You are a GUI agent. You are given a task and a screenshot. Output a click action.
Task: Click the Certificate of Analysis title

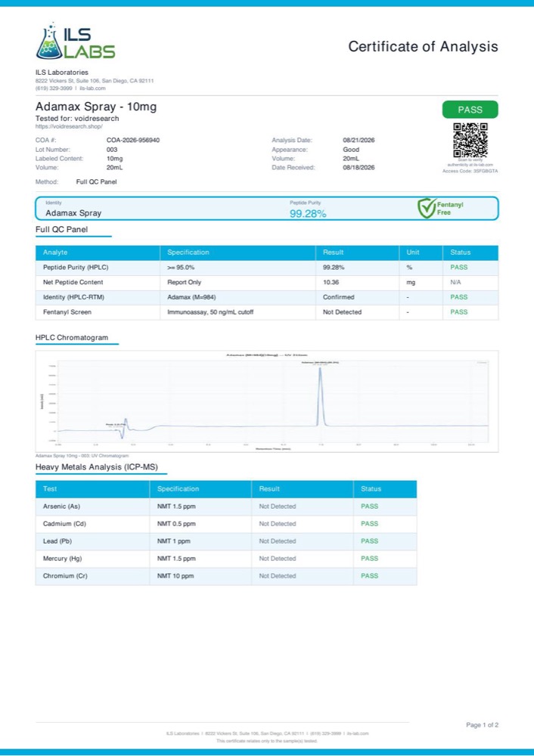tap(423, 47)
